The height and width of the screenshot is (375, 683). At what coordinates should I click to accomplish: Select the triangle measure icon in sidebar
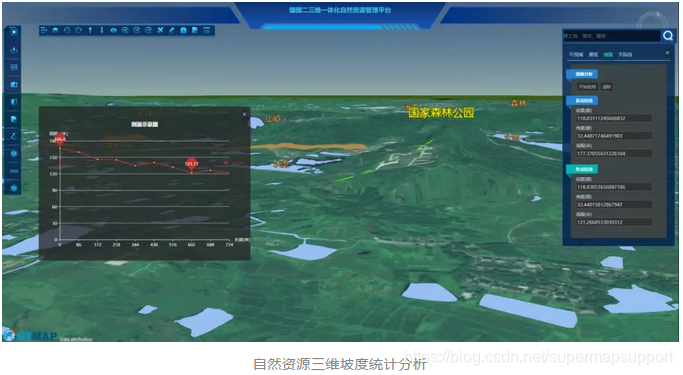click(x=14, y=136)
